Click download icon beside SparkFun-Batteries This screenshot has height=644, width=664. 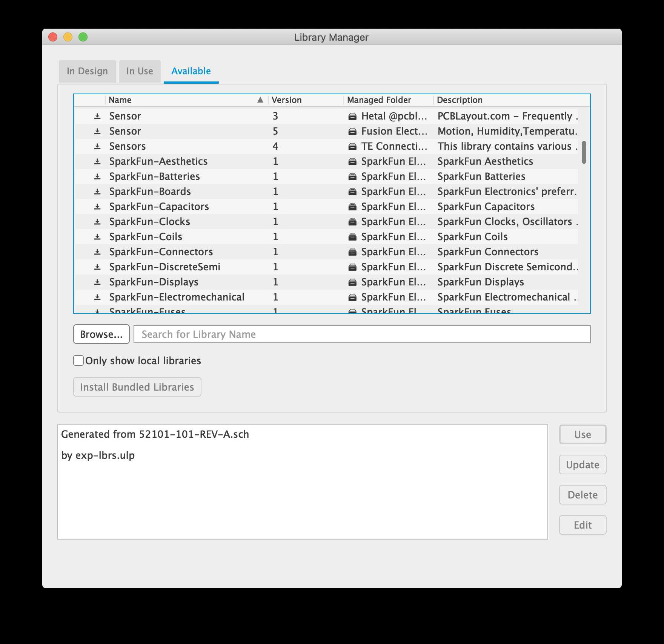(x=97, y=176)
